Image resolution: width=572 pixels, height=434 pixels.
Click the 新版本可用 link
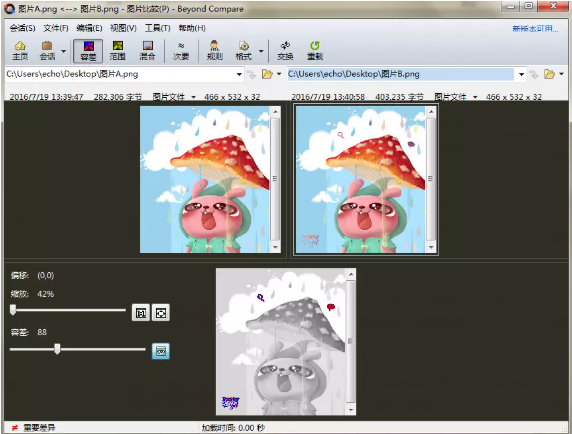point(535,28)
